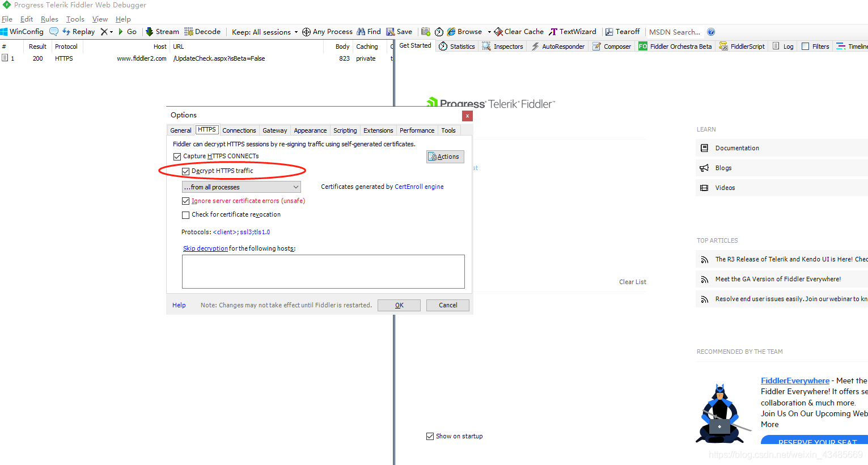This screenshot has height=465, width=868.
Task: Uncheck Decrypt HTTPS traffic checkbox
Action: 185,171
